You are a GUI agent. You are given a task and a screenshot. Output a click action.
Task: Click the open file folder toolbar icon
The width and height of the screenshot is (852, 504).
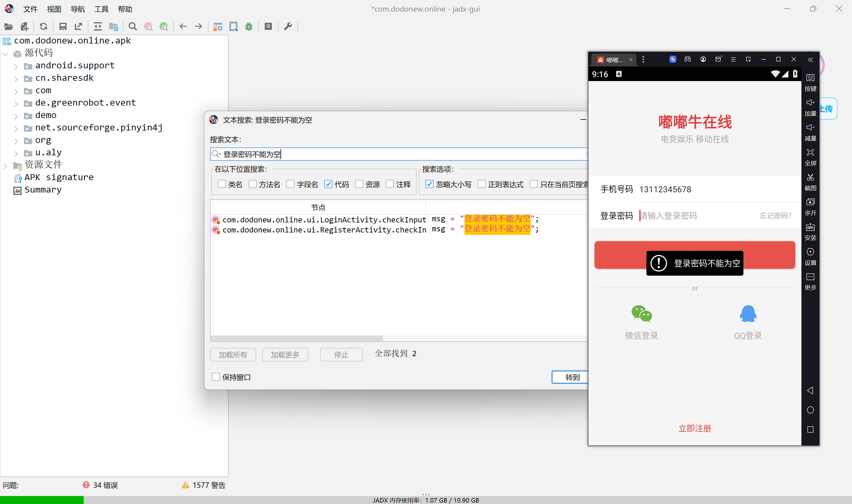coord(9,27)
